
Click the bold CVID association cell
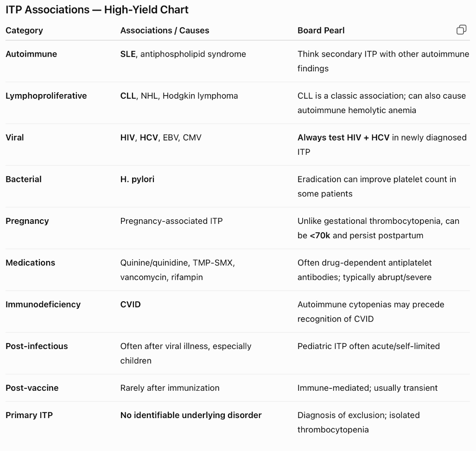pos(131,305)
